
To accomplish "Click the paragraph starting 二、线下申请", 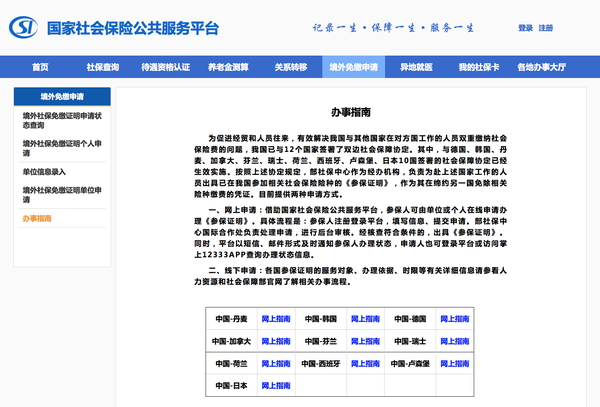I will pos(351,276).
